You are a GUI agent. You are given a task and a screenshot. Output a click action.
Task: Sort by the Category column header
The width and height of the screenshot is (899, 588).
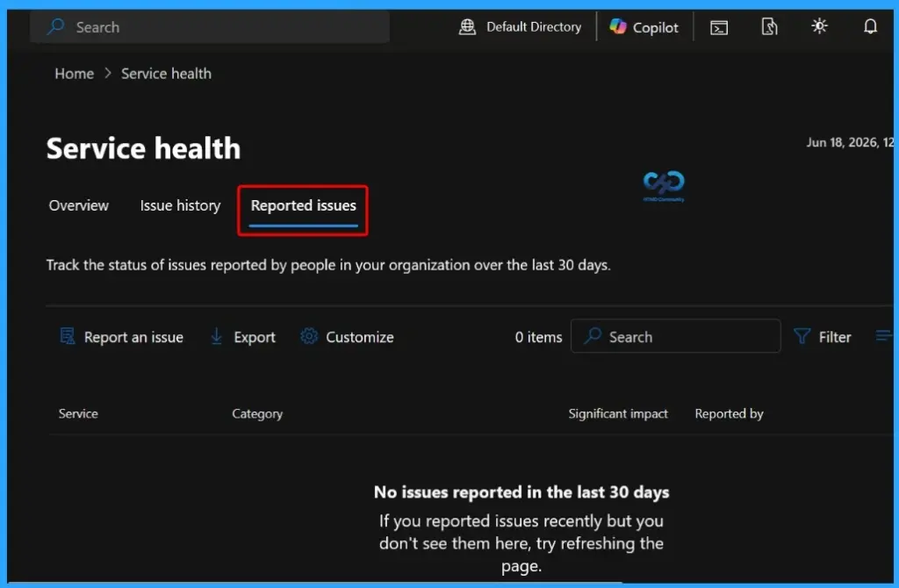(257, 413)
